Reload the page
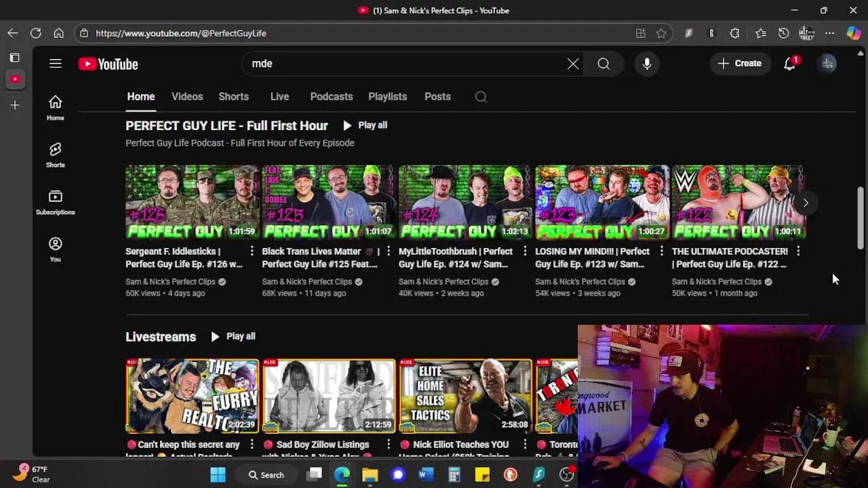Image resolution: width=868 pixels, height=488 pixels. [36, 33]
